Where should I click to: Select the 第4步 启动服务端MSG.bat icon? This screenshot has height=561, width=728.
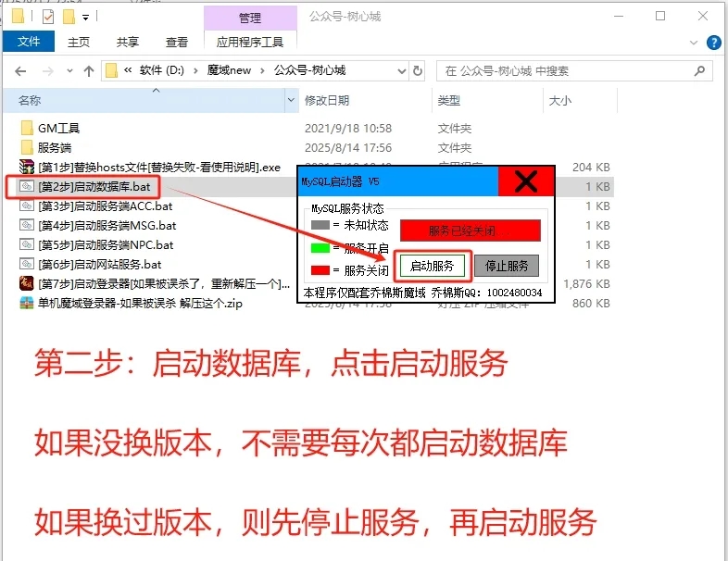click(x=27, y=226)
